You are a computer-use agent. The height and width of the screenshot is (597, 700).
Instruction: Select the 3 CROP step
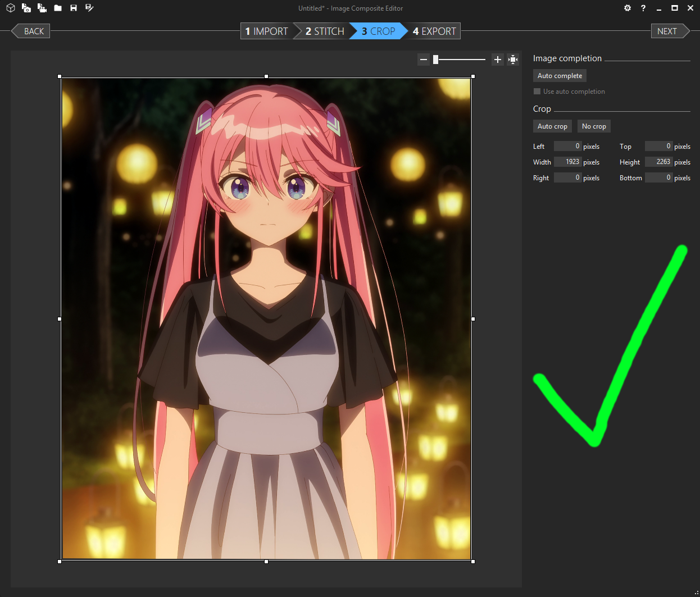tap(378, 31)
